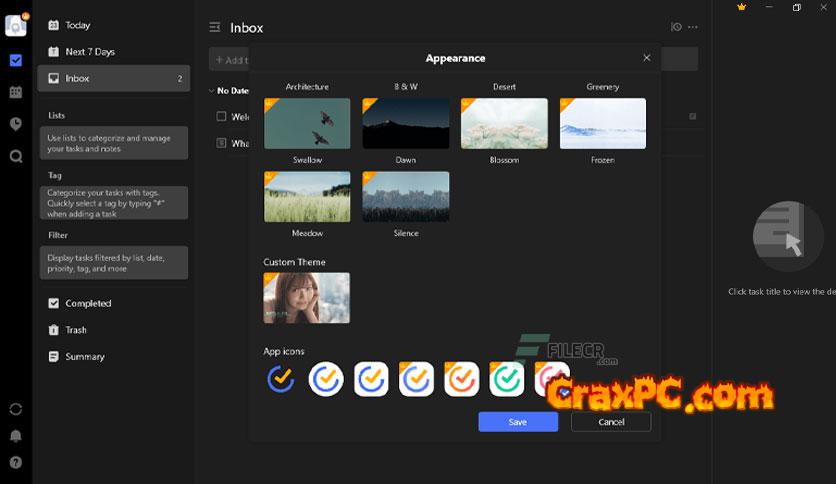The width and height of the screenshot is (836, 484).
Task: Click the premium crown icon in title bar
Action: (741, 7)
